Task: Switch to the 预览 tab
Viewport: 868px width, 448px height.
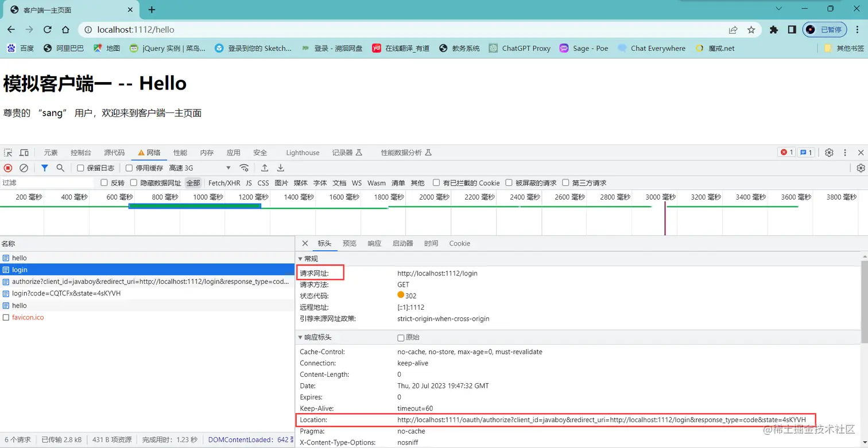Action: pos(350,243)
